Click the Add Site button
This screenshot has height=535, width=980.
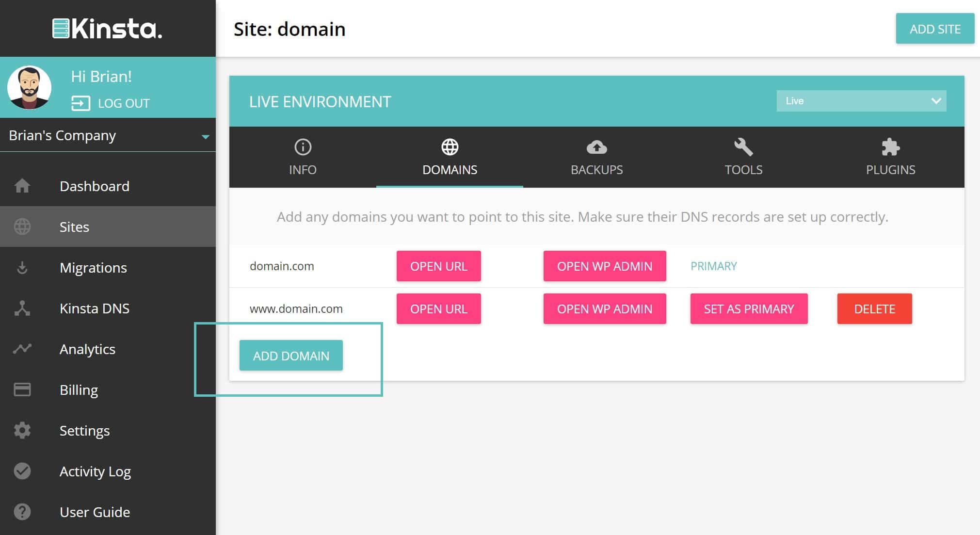click(x=934, y=29)
